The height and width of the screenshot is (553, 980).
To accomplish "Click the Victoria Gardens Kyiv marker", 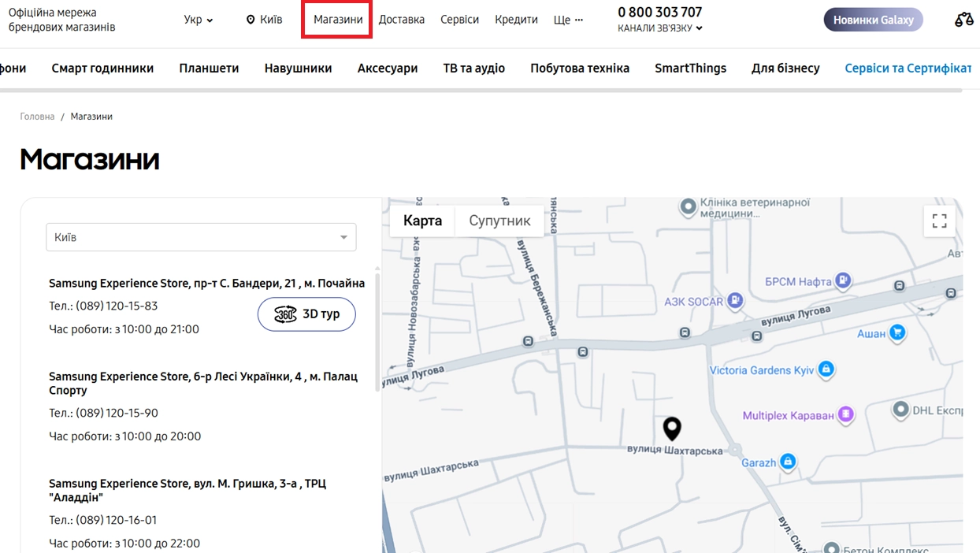I will 826,369.
